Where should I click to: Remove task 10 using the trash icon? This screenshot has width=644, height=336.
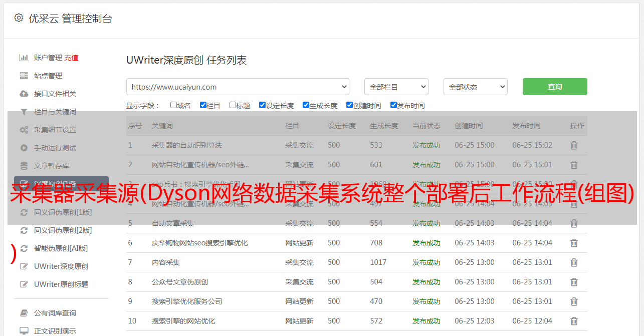574,321
